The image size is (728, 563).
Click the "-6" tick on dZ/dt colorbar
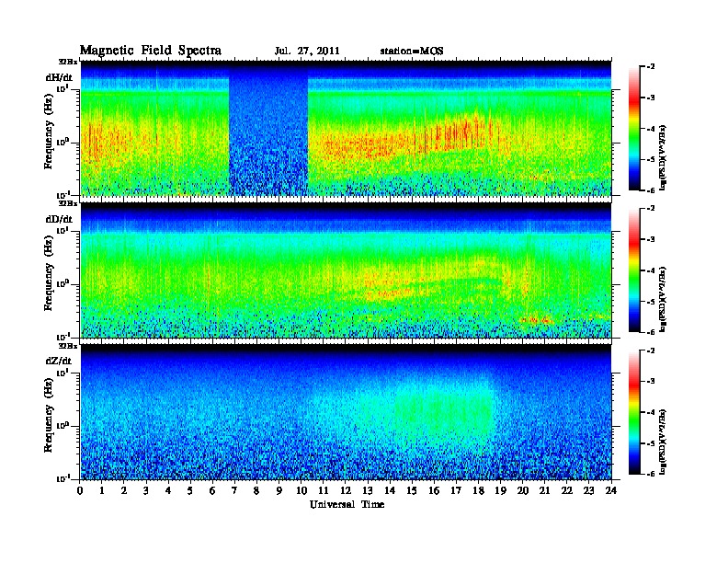coord(651,474)
